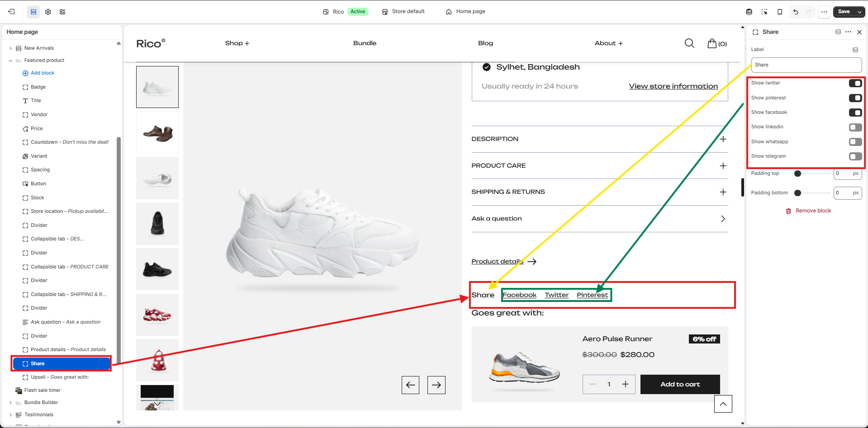Select the Store default market
868x428 pixels.
[x=403, y=12]
